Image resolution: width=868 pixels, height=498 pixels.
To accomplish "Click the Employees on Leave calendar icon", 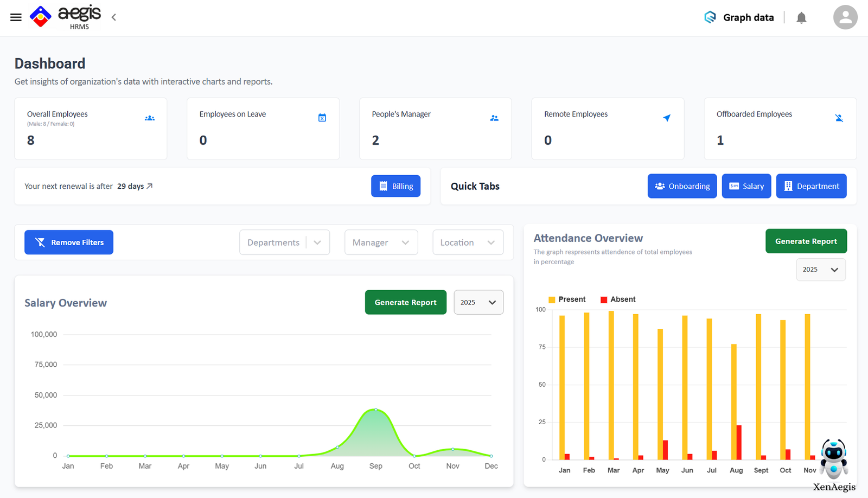I will pos(322,118).
